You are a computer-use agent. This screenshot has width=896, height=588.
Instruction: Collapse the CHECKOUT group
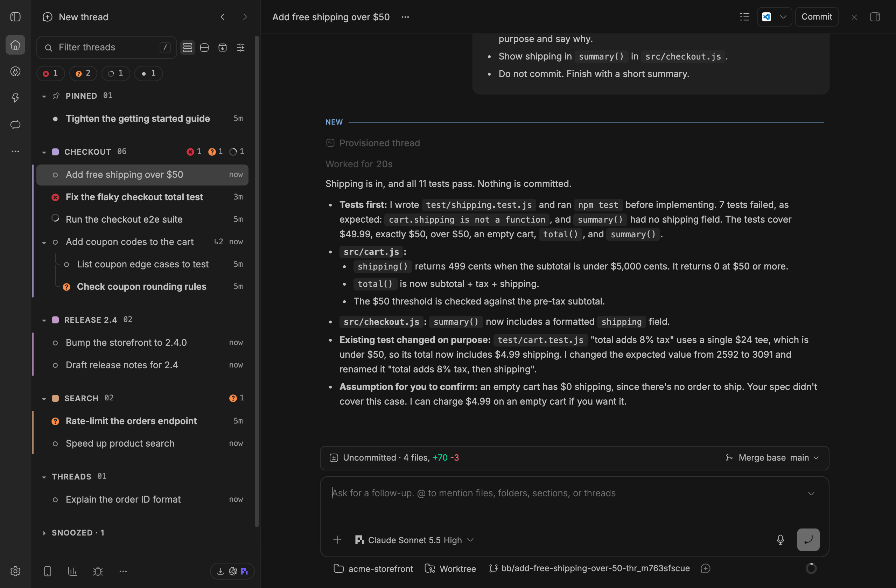[x=44, y=152]
